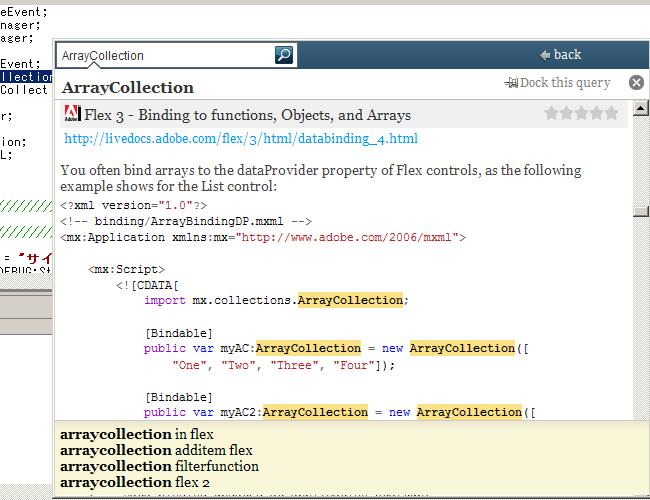
Task: Open the 'Flex 3 - Binding to functions' result title
Action: (x=247, y=115)
